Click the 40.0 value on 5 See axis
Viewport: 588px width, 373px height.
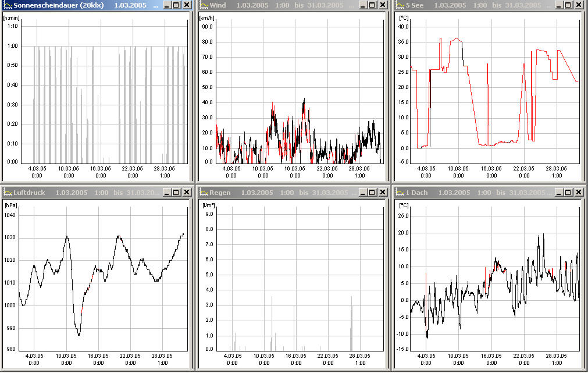coord(404,27)
